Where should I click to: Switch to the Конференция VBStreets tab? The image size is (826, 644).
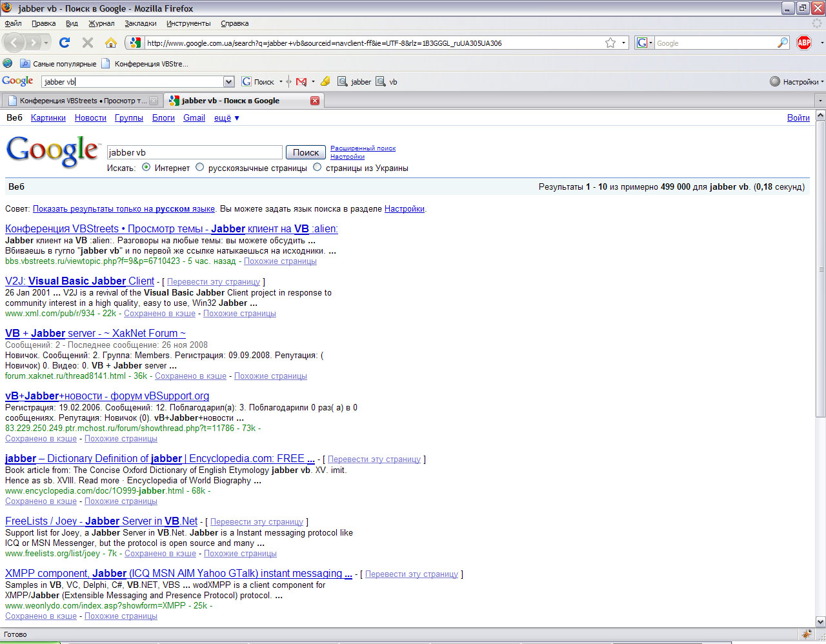coord(82,101)
